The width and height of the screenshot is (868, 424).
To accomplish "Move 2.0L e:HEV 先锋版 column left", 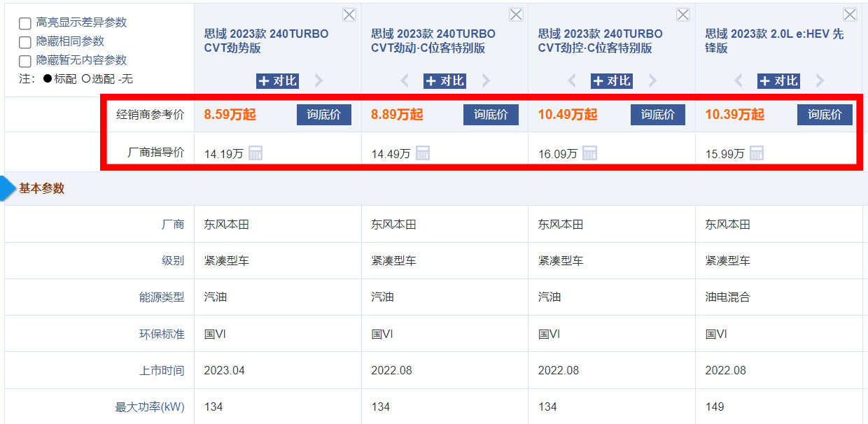I will tap(738, 81).
